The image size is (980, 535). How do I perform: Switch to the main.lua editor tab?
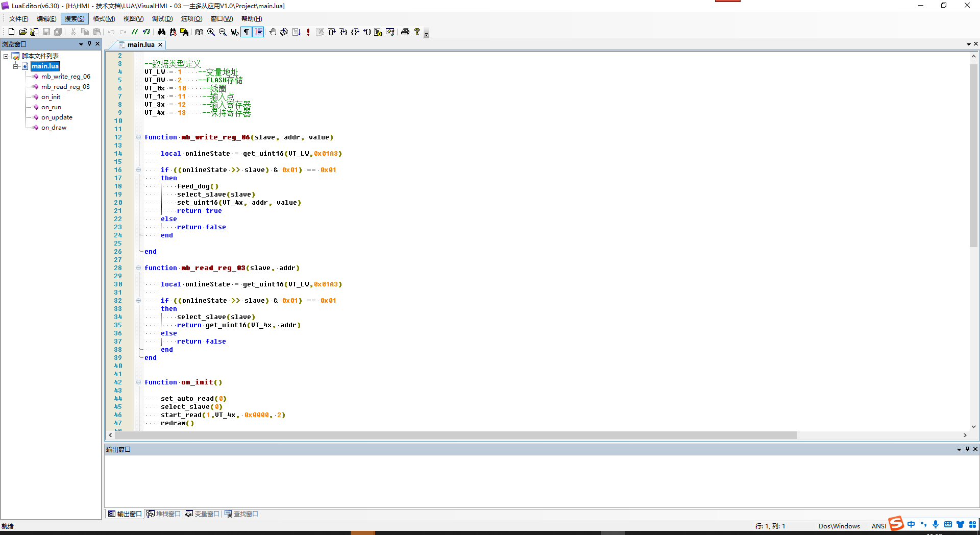click(141, 44)
